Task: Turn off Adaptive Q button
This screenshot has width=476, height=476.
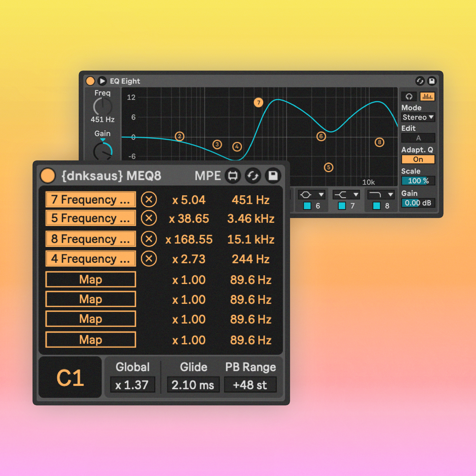Action: pyautogui.click(x=418, y=159)
